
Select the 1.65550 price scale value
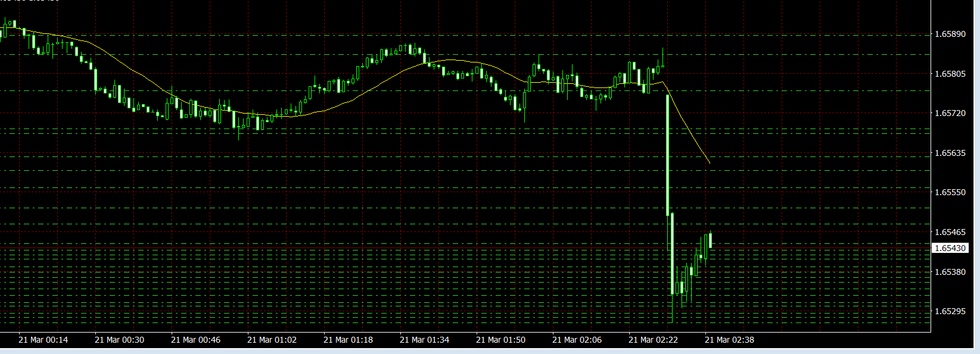pos(950,192)
